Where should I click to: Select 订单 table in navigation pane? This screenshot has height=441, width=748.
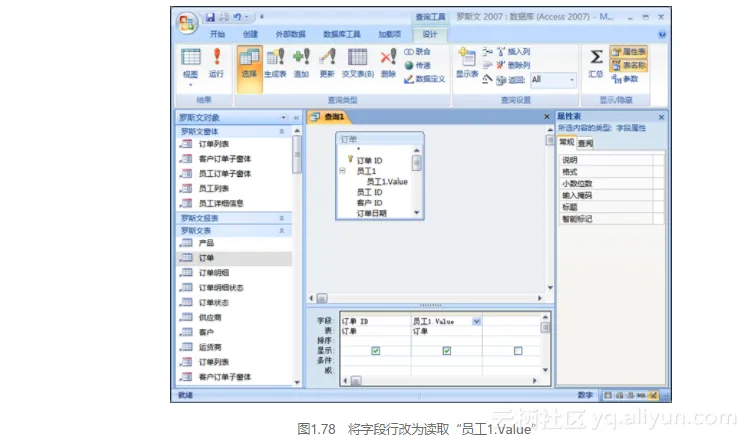pos(234,258)
